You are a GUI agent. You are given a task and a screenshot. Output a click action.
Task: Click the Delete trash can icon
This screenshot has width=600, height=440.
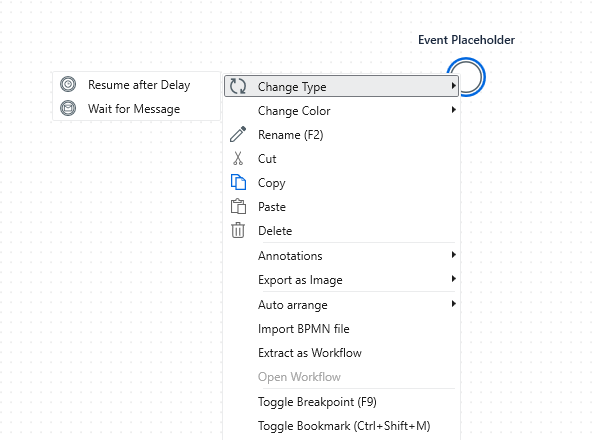pos(238,231)
